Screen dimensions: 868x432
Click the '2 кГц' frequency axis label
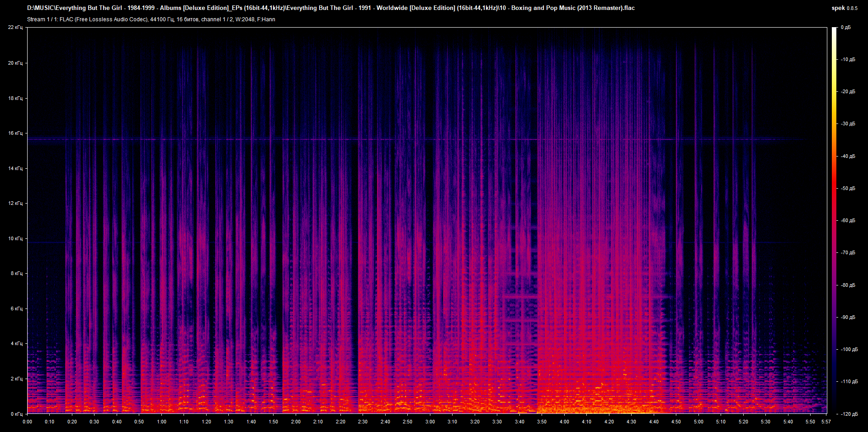(x=17, y=379)
